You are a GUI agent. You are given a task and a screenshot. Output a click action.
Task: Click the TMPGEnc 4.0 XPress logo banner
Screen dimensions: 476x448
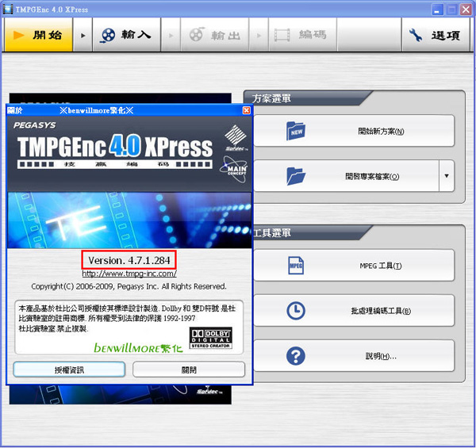(x=115, y=151)
